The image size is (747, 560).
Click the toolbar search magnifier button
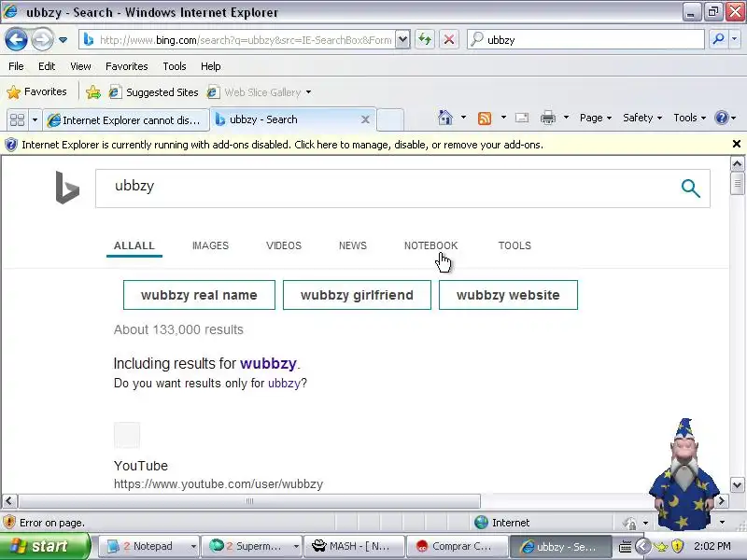point(718,39)
